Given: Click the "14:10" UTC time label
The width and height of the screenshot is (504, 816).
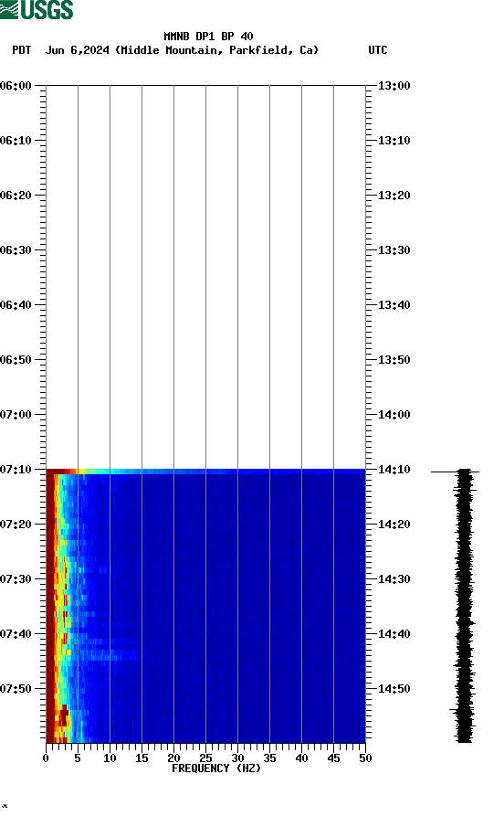Looking at the screenshot, I should (x=394, y=470).
